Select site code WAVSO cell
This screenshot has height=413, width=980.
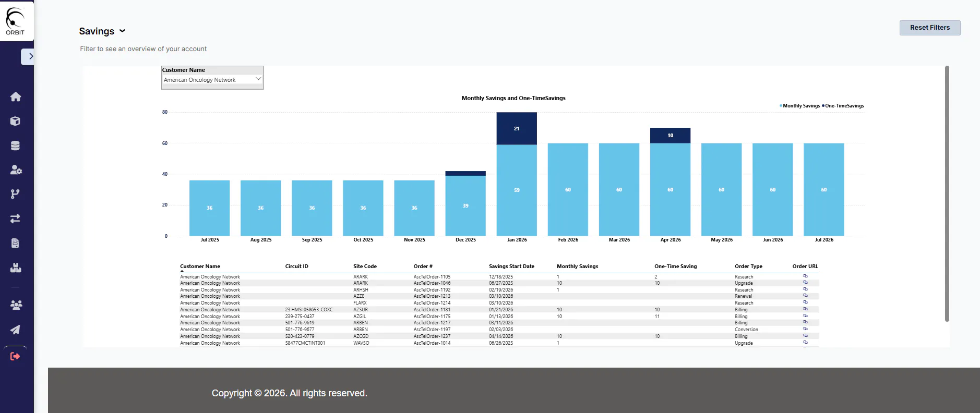(361, 343)
